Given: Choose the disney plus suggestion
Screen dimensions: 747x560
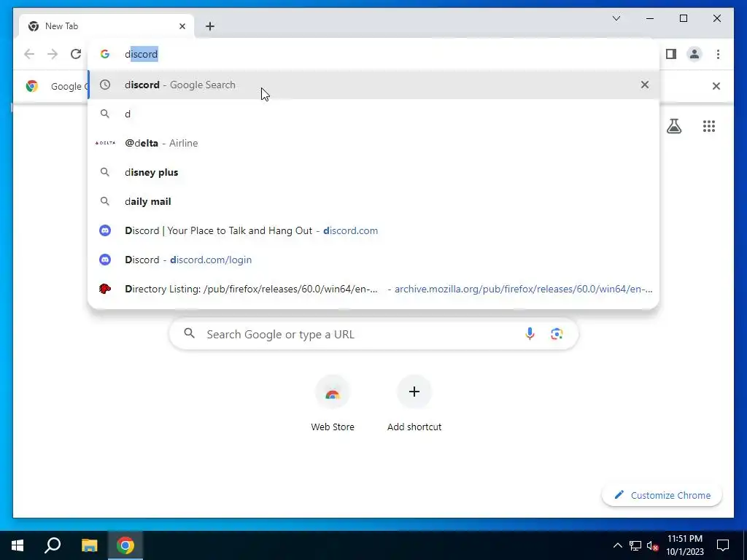Looking at the screenshot, I should (x=373, y=172).
